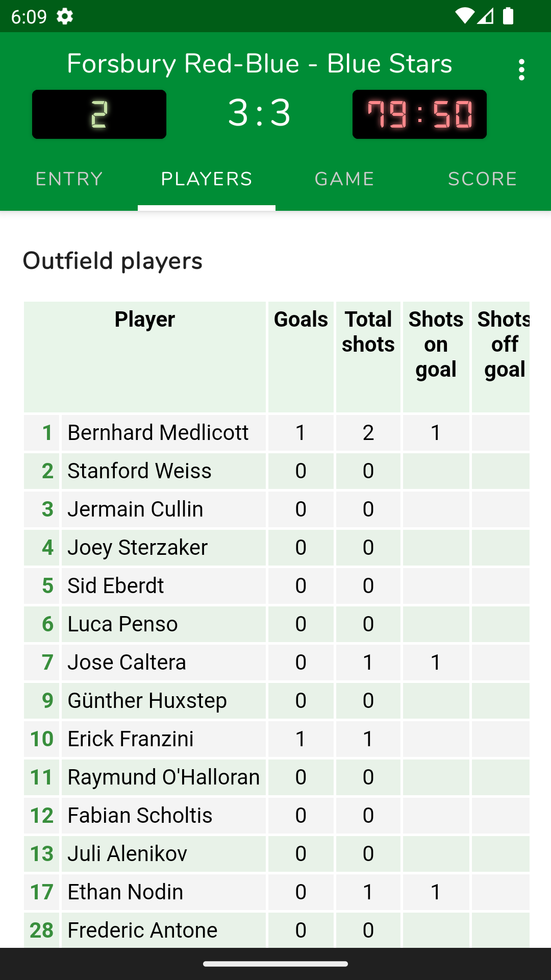This screenshot has width=551, height=980.
Task: Select player Raymund O'Halloran
Action: tap(163, 777)
